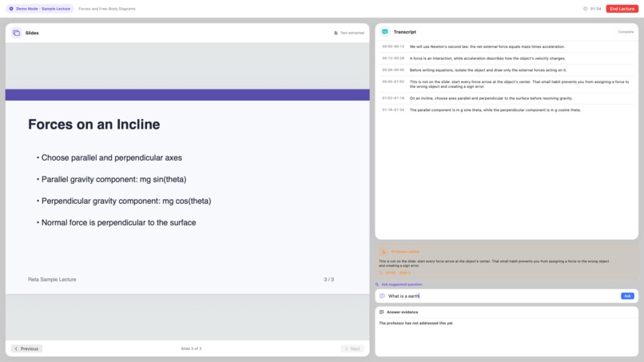
Task: Go to the Previous slide
Action: click(x=26, y=348)
